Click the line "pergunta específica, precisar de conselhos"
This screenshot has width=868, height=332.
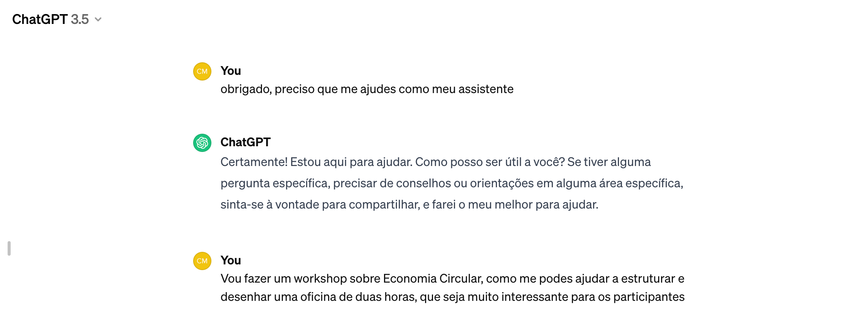coord(452,183)
